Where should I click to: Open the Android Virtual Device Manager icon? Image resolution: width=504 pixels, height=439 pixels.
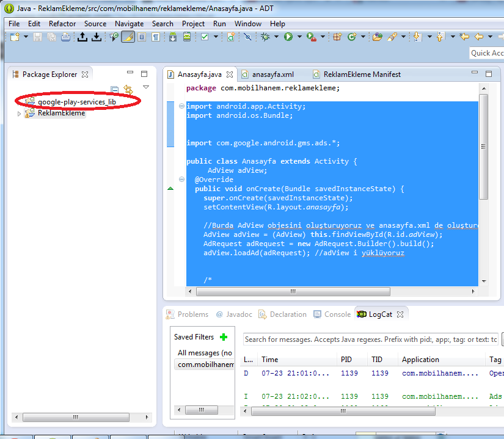[187, 37]
